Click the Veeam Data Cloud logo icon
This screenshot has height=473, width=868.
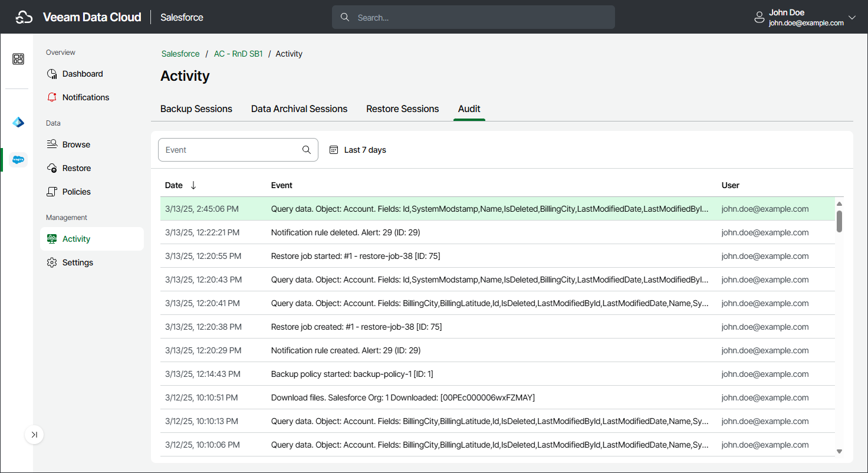(24, 18)
